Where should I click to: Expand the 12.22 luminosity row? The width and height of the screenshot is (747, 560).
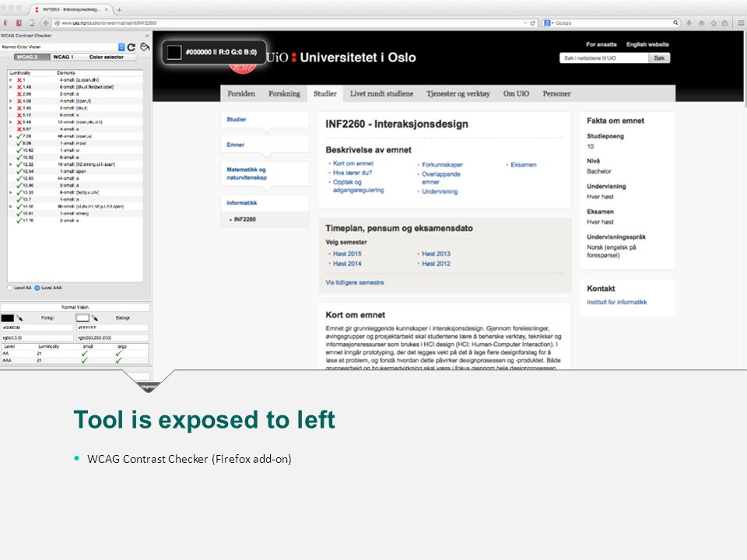[11, 164]
